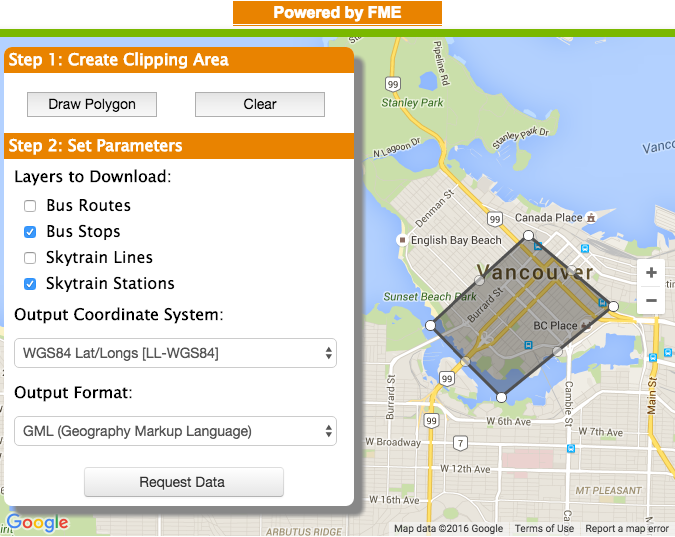Click the BC Place stadium icon
The width and height of the screenshot is (675, 537).
(x=586, y=326)
